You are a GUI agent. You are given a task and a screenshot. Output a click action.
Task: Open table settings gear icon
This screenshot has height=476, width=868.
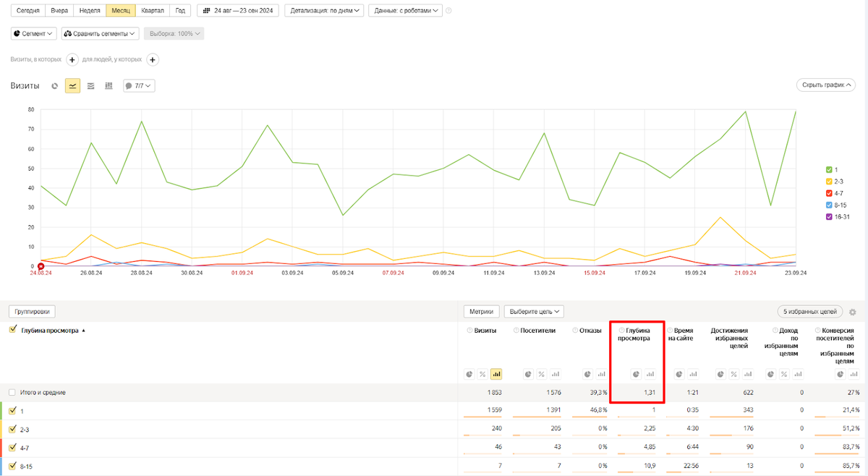click(x=853, y=312)
